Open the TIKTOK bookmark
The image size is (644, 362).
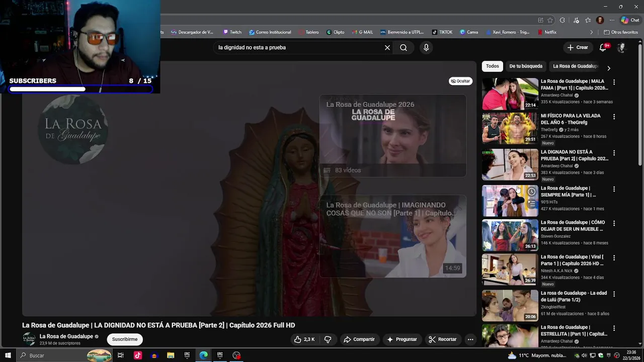coord(442,32)
